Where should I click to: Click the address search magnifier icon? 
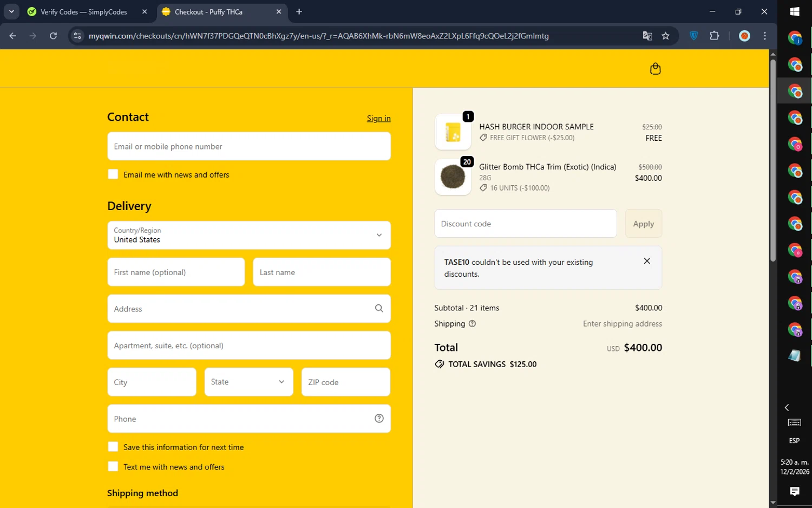click(x=379, y=308)
